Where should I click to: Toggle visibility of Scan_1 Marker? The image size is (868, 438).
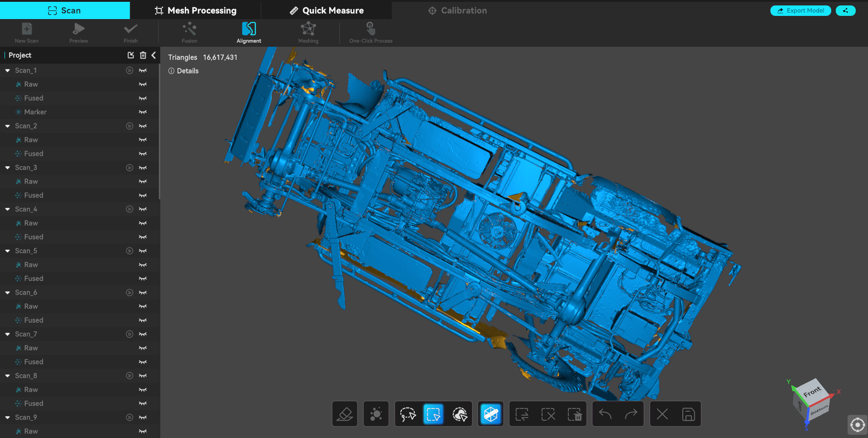(143, 112)
